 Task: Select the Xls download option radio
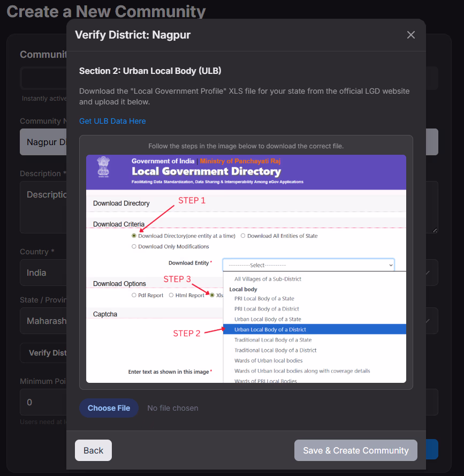tap(212, 296)
